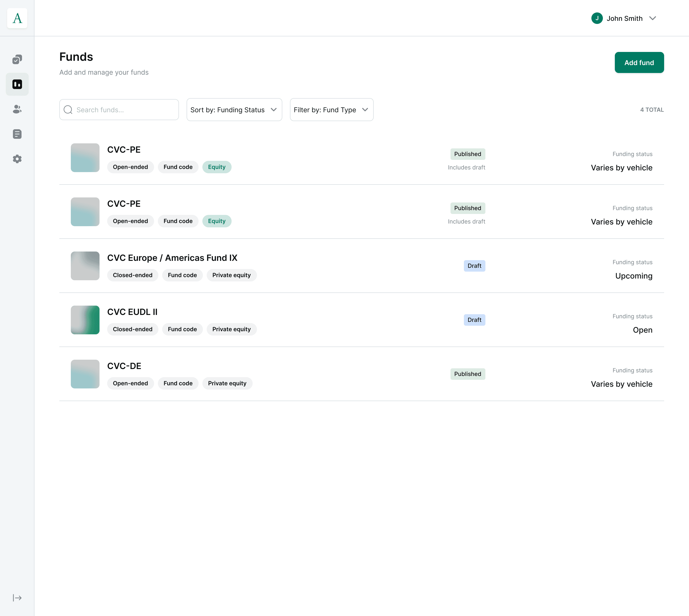Open the CVC EUDL II thumbnail
This screenshot has height=616, width=689.
pyautogui.click(x=85, y=320)
